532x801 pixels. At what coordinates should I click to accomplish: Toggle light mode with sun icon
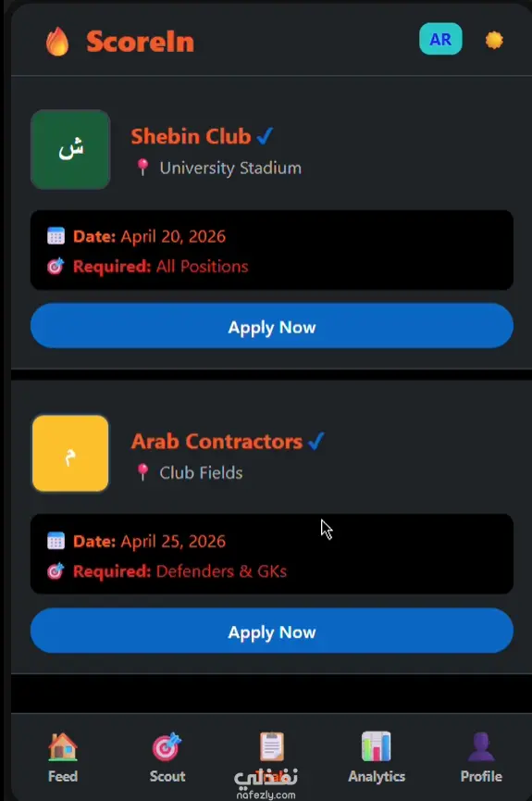click(x=494, y=40)
